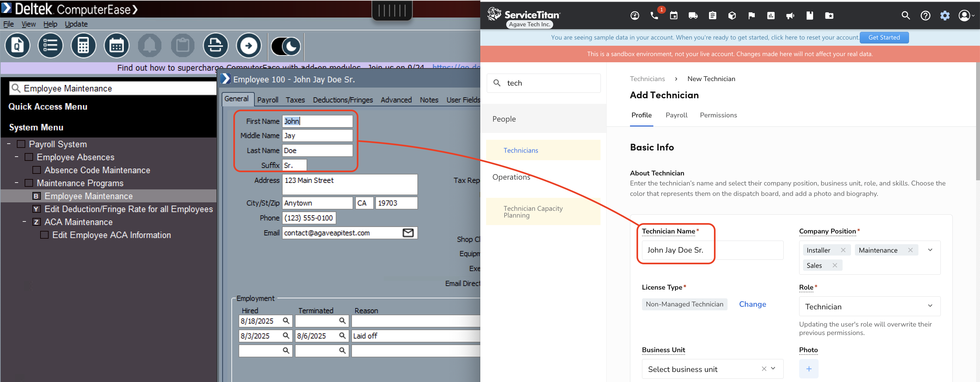Image resolution: width=980 pixels, height=382 pixels.
Task: Click the greyed-out bell notification icon
Action: [x=149, y=46]
